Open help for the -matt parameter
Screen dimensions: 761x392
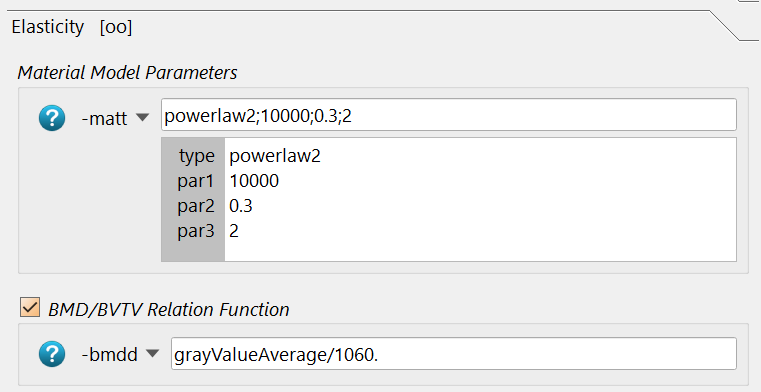click(x=52, y=118)
